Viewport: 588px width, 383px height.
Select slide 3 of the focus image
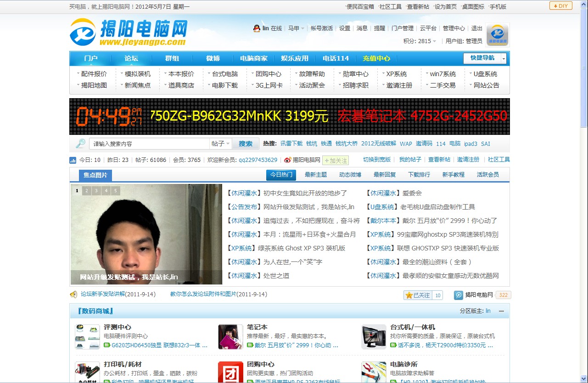[96, 191]
